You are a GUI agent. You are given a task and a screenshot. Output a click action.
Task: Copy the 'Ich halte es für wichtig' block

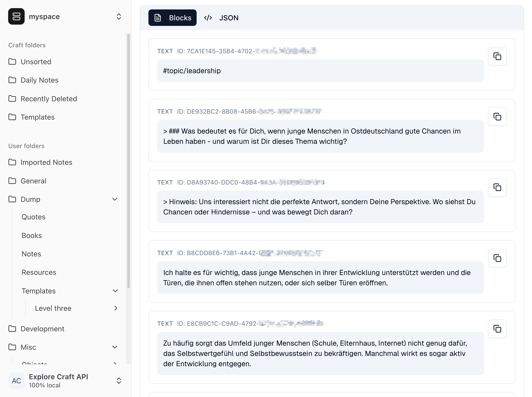(497, 258)
